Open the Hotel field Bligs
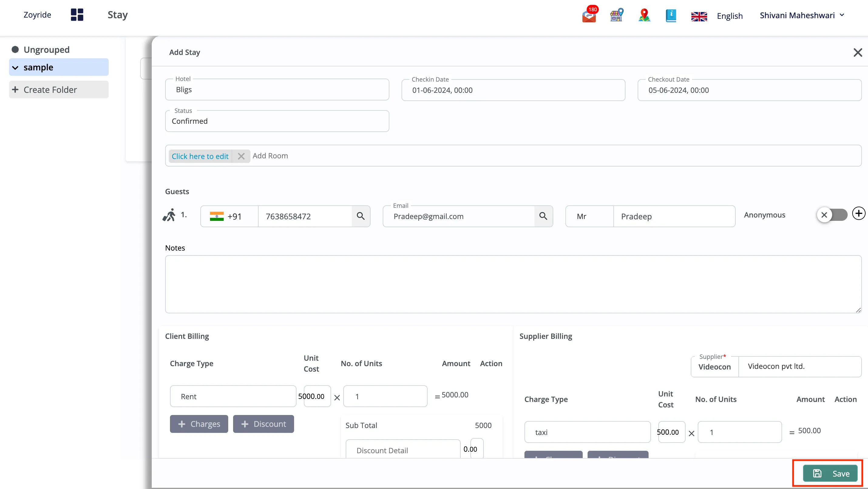This screenshot has width=868, height=489. pyautogui.click(x=277, y=89)
